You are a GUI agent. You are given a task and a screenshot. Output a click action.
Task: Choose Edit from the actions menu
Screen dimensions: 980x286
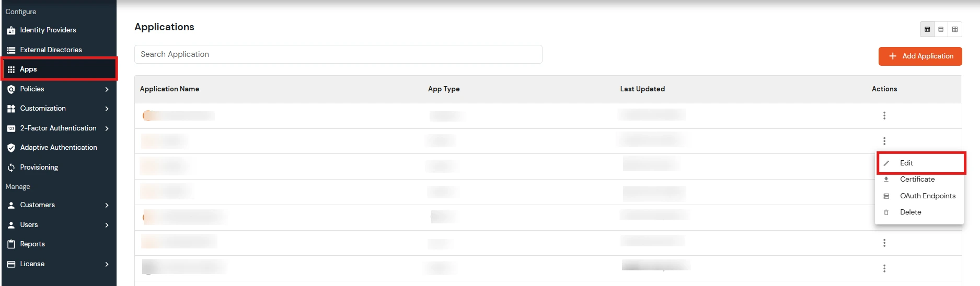[x=906, y=163]
